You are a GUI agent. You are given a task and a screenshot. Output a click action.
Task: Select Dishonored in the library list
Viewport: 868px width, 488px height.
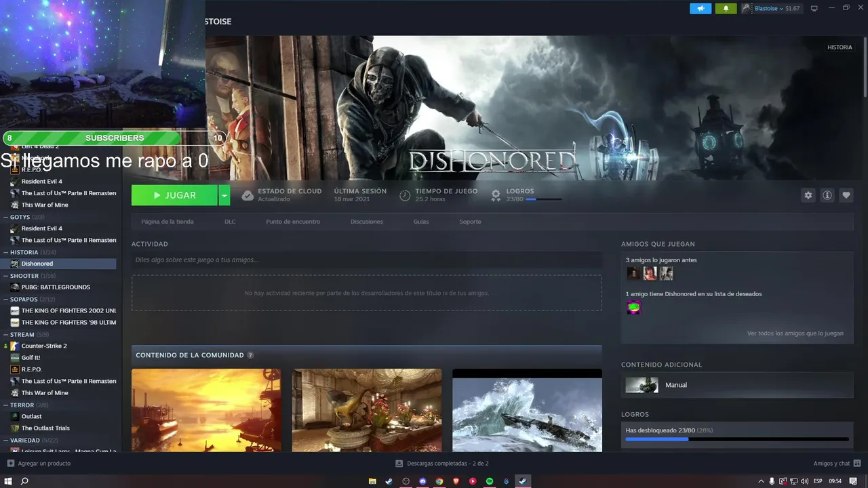pos(60,264)
